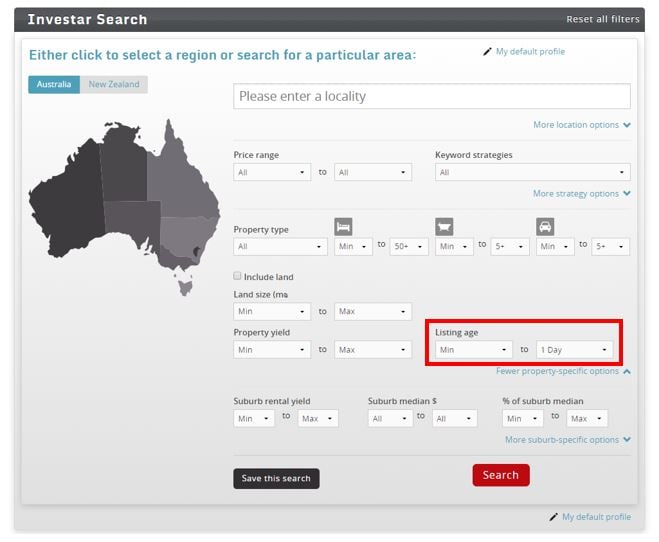Open Suburb median $ first All dropdown
Screen dimensions: 659x542
point(390,418)
